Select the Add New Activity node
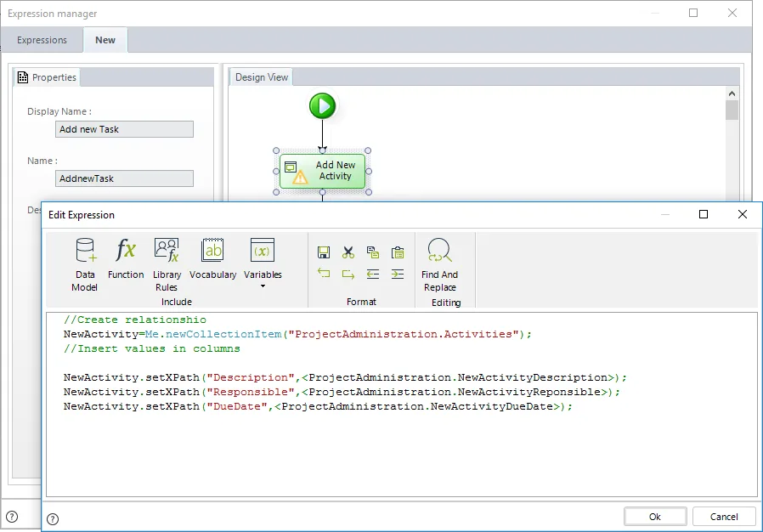Viewport: 763px width, 532px height. (322, 171)
